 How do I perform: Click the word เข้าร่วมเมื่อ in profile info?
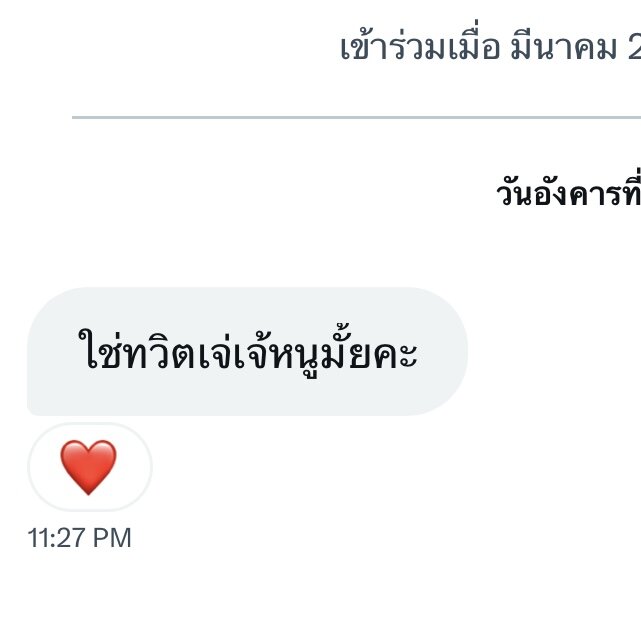tap(420, 47)
